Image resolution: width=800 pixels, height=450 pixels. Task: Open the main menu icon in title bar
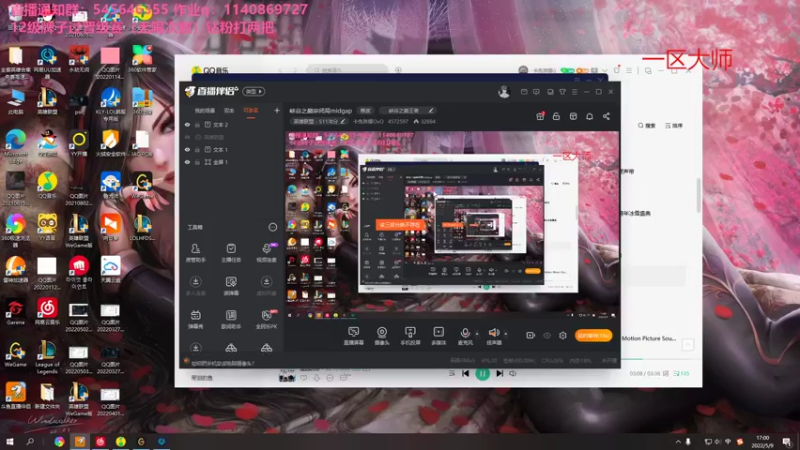[574, 92]
